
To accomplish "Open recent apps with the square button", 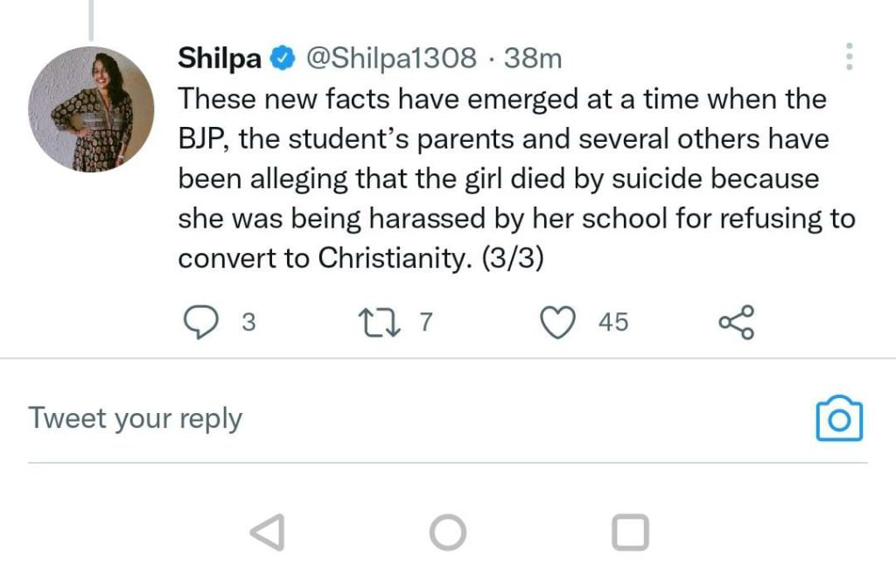I will point(630,532).
